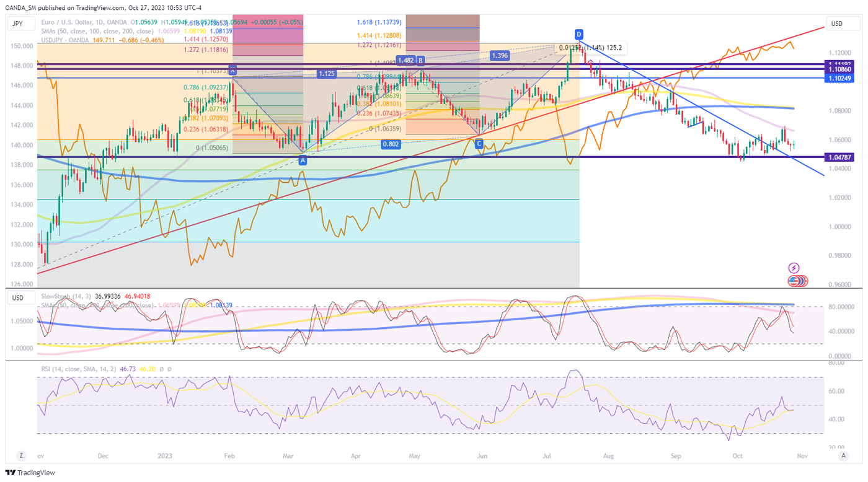Select the B point marker near 1.482
The height and width of the screenshot is (482, 868).
(x=420, y=61)
